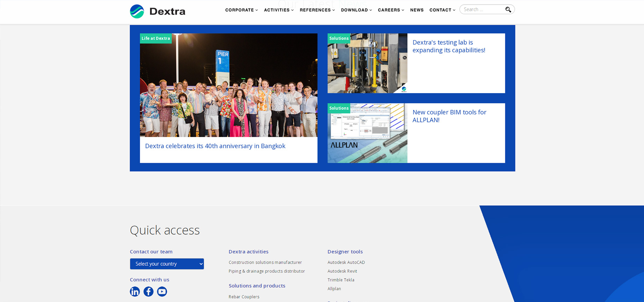Click the Solutions tag on testing lab card

coord(339,38)
